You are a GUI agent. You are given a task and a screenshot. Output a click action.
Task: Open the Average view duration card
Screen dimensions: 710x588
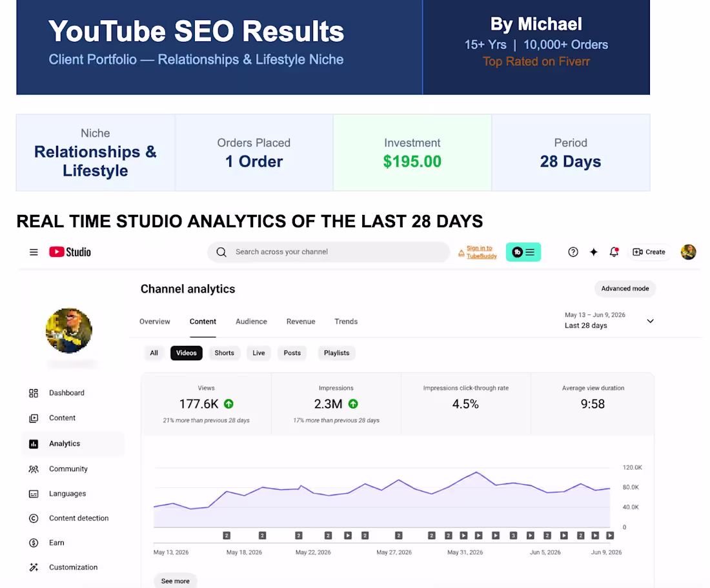pyautogui.click(x=593, y=404)
